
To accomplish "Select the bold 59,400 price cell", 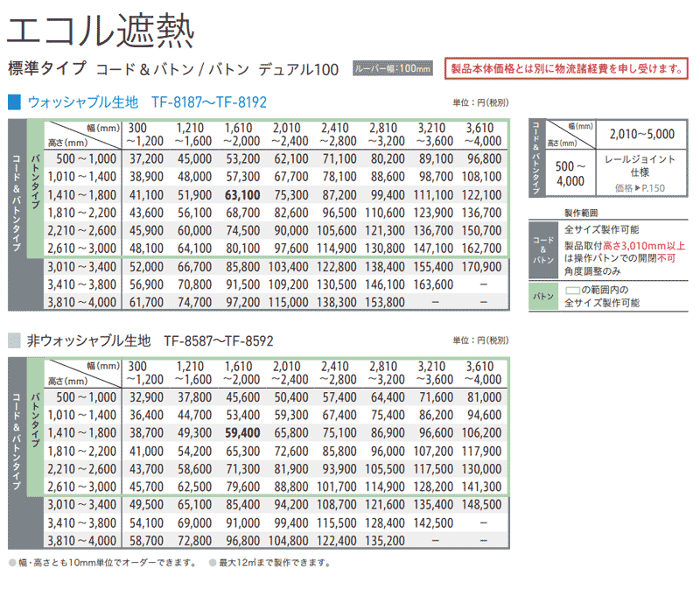I will click(242, 432).
